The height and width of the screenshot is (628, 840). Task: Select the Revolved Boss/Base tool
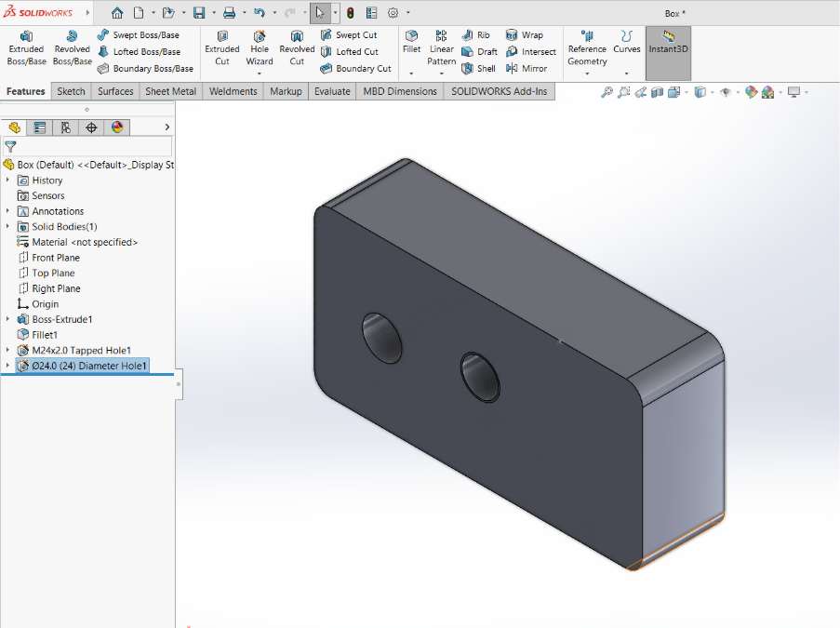point(73,47)
